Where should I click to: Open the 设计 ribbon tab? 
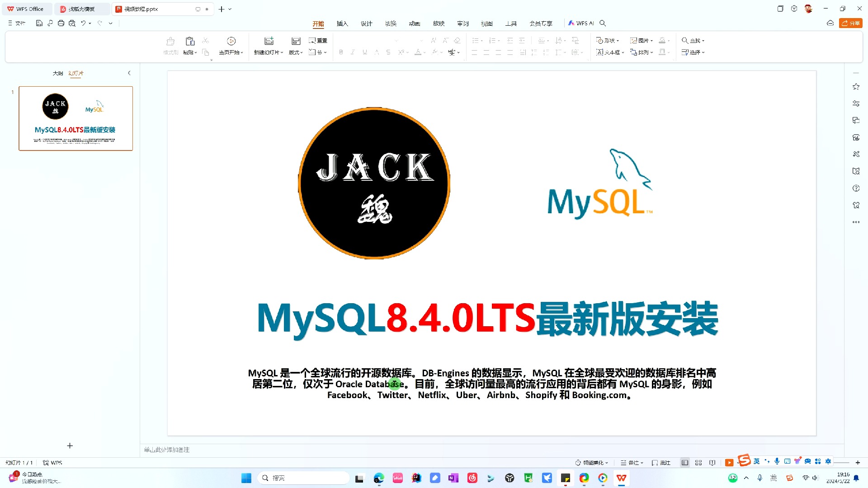(x=366, y=23)
